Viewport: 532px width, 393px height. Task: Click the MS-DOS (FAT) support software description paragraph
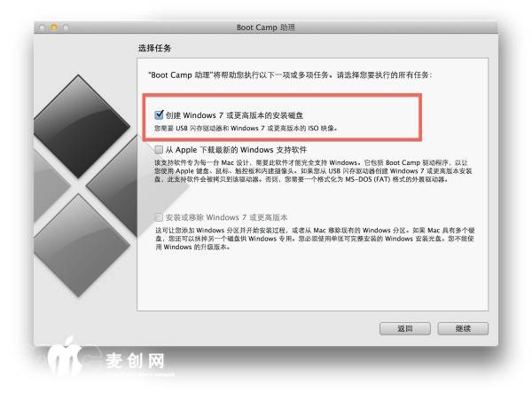(x=313, y=170)
